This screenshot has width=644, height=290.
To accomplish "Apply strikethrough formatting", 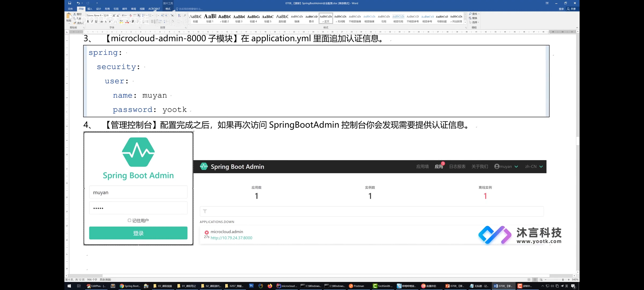I will (x=102, y=21).
